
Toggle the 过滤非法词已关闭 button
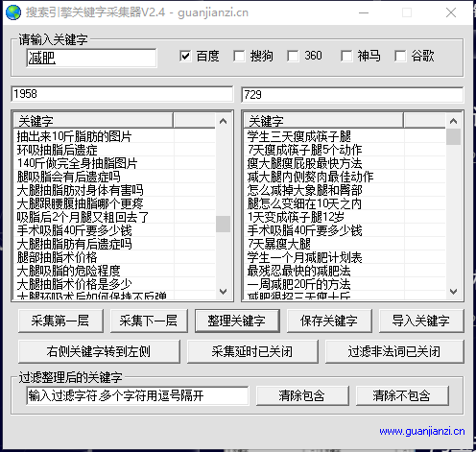394,351
